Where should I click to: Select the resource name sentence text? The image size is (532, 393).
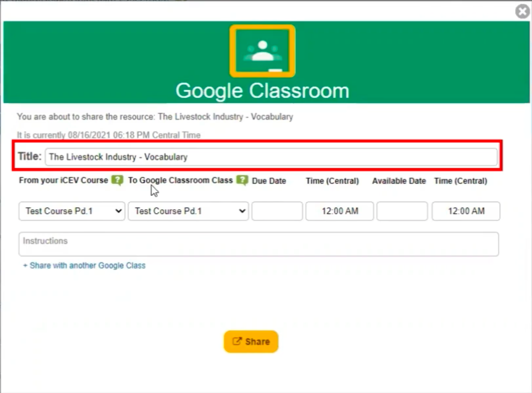pos(155,117)
